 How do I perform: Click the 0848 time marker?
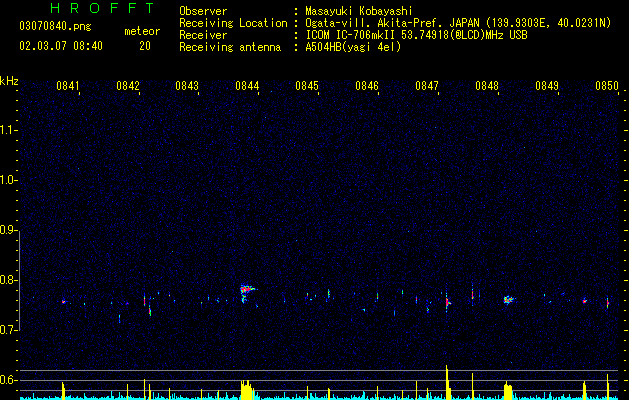487,86
